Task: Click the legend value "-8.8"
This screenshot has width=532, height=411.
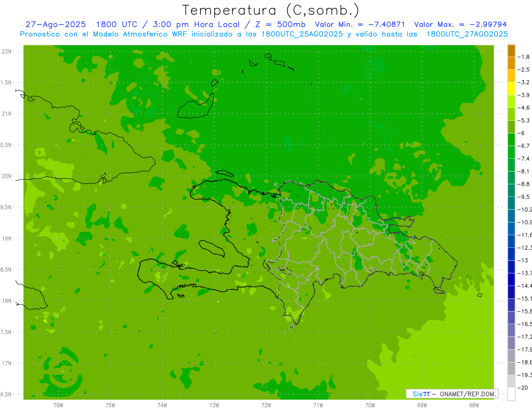Action: [524, 184]
